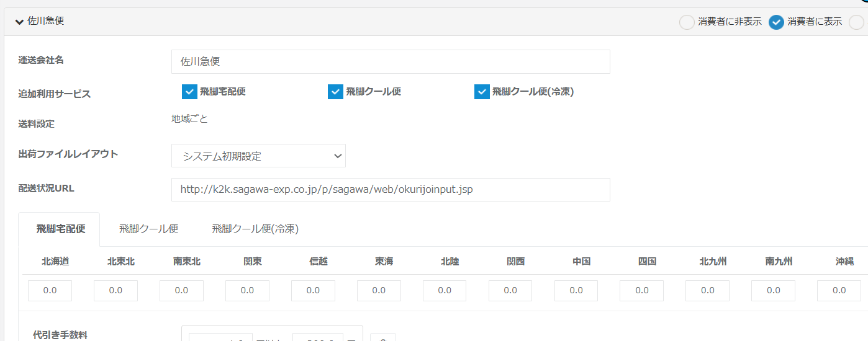
Task: Uncheck 飛脚宅配便 checkbox
Action: [189, 92]
